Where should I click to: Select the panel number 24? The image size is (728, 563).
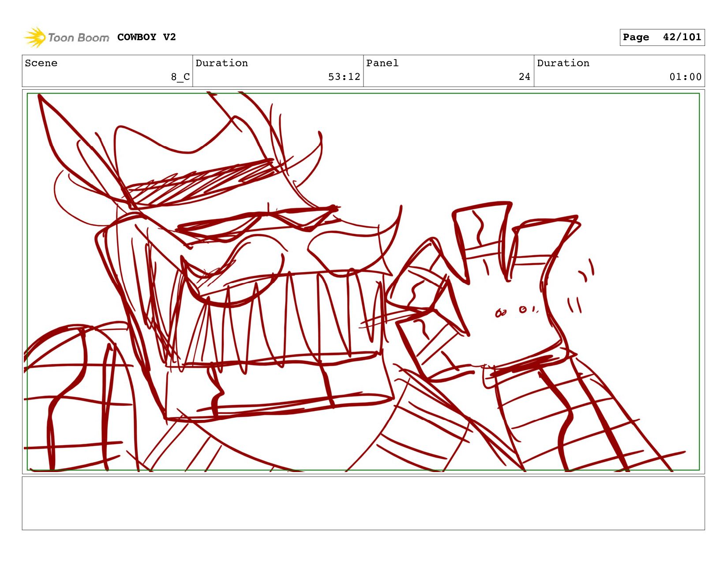coord(524,77)
